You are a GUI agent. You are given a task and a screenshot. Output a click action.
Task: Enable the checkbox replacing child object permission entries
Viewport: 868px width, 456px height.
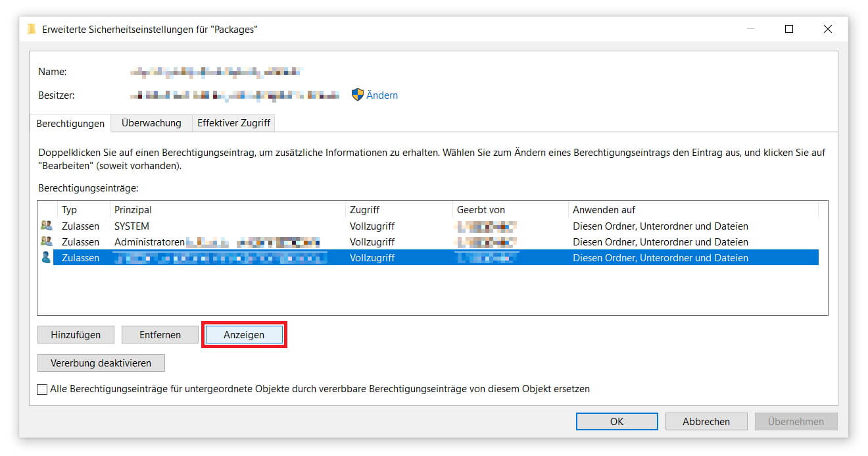pos(42,389)
